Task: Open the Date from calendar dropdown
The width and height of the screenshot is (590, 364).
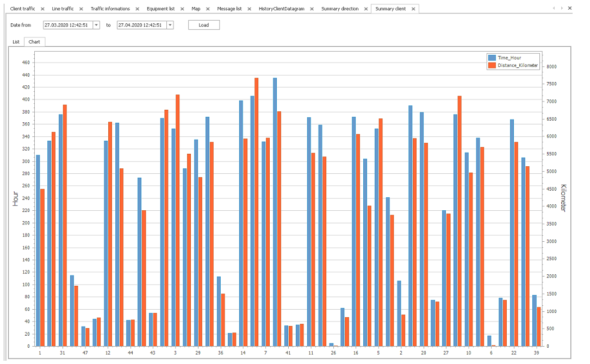Action: click(x=96, y=25)
